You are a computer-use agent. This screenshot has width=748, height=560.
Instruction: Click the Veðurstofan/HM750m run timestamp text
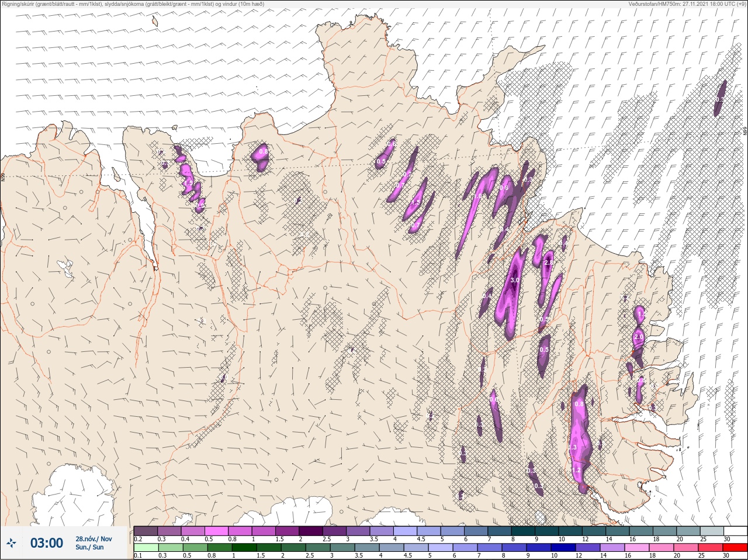(x=687, y=4)
